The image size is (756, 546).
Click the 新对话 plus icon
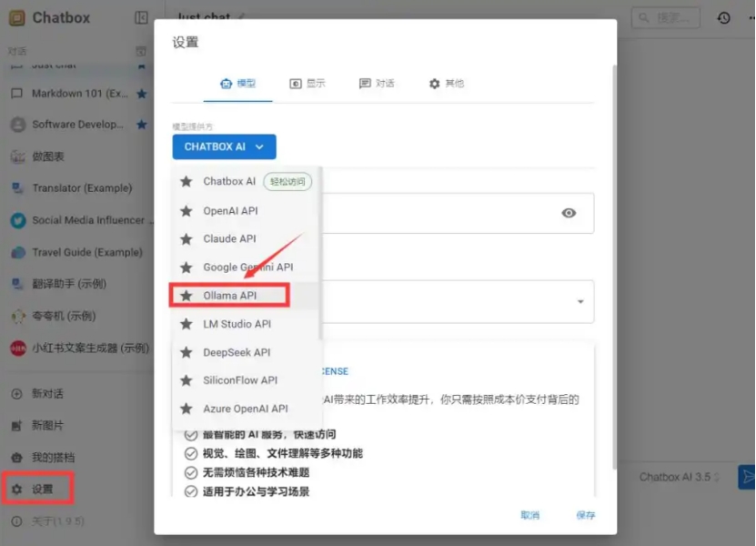(x=17, y=394)
